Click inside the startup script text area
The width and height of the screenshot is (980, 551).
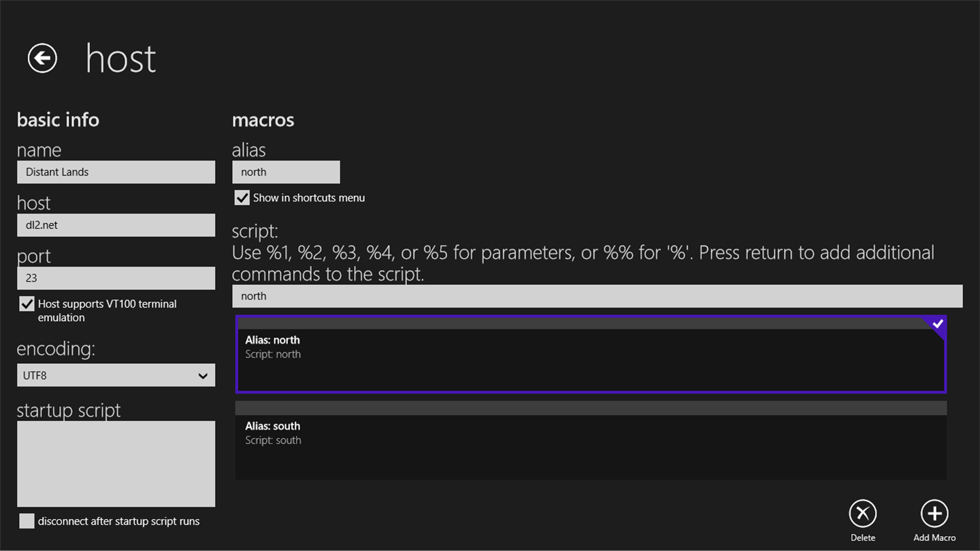[x=116, y=464]
